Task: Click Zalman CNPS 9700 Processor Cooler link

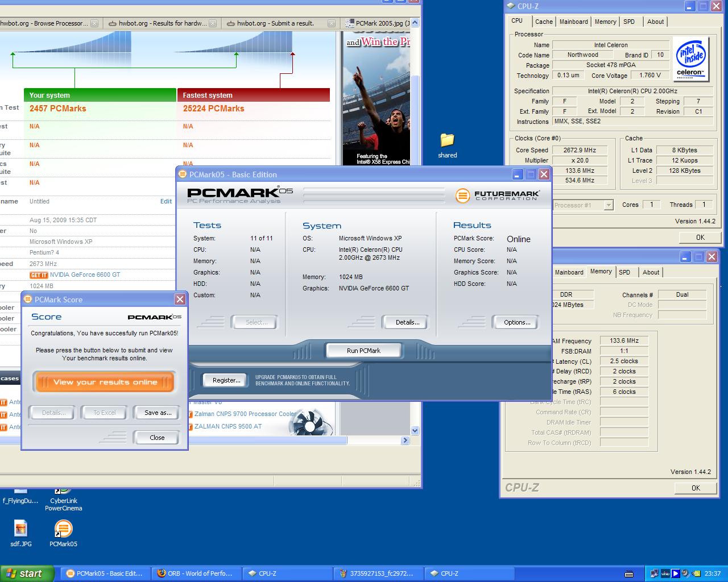Action: click(x=245, y=414)
